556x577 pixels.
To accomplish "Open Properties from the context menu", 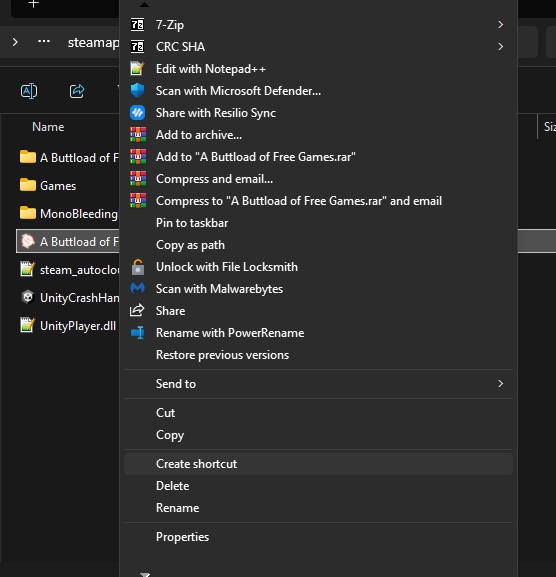I will (318, 537).
